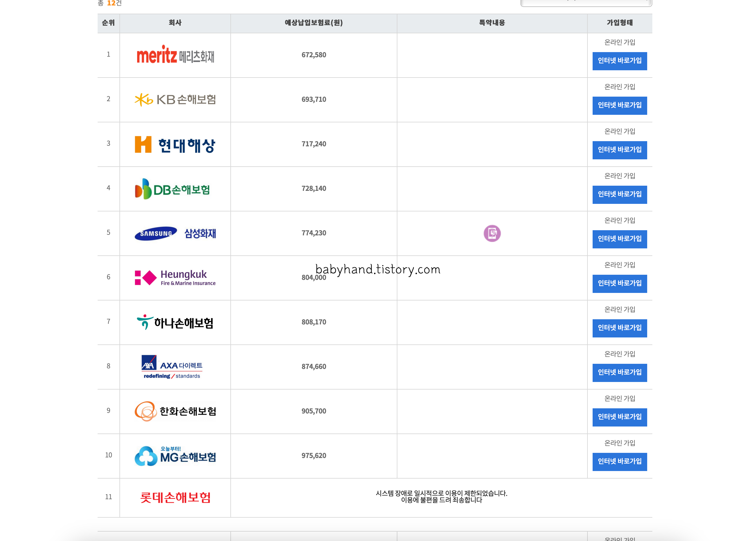Click rank number 10 in the table

point(108,455)
